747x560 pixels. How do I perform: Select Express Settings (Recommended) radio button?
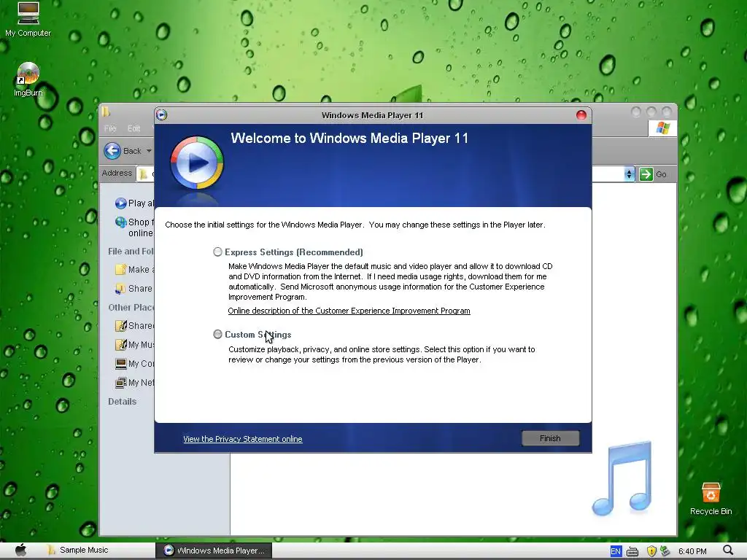(217, 252)
